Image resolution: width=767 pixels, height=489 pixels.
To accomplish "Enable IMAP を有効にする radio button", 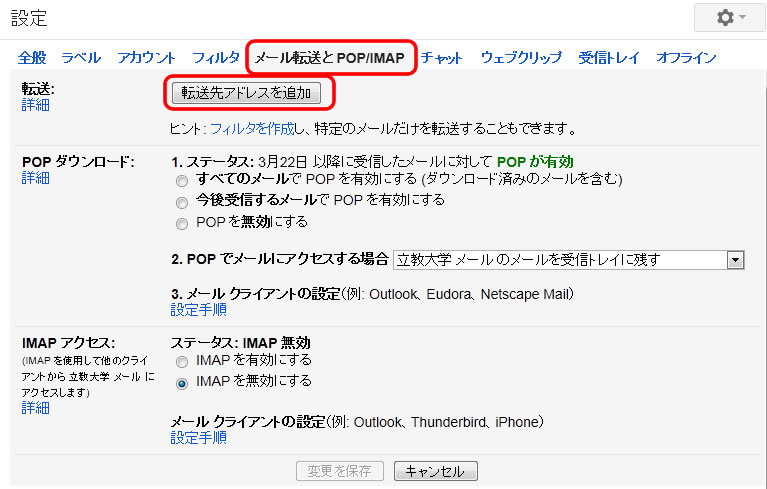I will point(182,362).
